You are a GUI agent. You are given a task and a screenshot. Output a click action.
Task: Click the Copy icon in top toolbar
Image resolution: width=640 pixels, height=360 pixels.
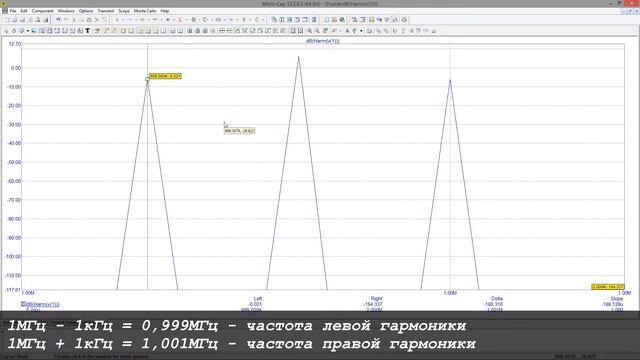(x=81, y=20)
